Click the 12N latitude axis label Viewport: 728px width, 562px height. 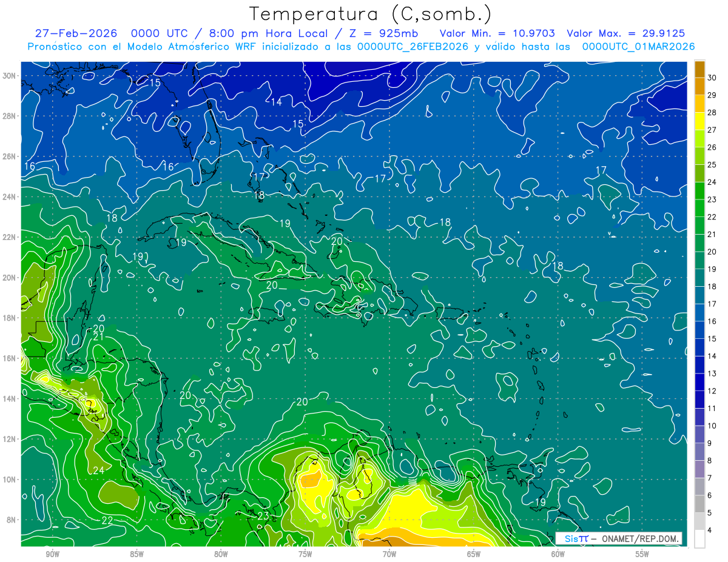(8, 439)
